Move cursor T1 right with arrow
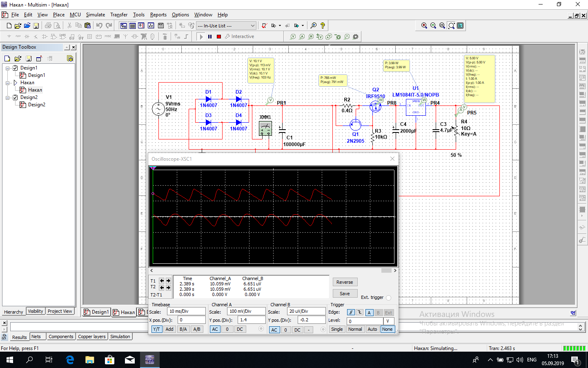 (x=168, y=280)
